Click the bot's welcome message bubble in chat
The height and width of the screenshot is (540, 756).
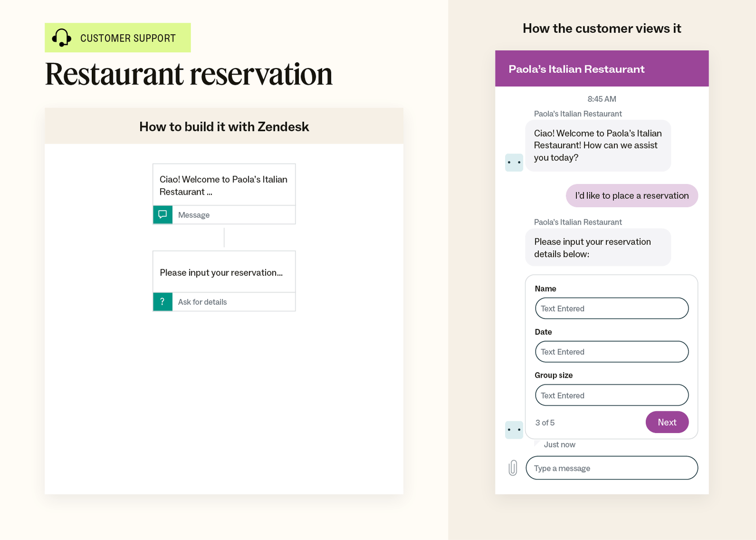click(598, 146)
